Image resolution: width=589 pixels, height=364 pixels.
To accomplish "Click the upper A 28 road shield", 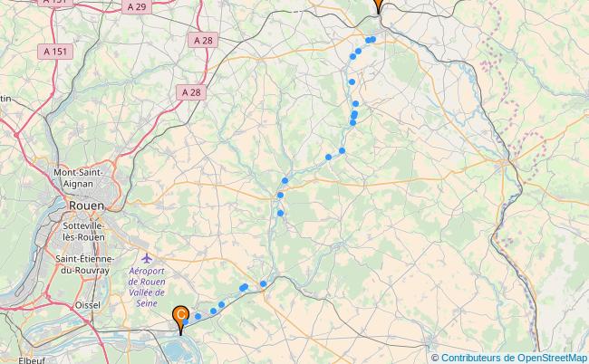I will (x=203, y=40).
